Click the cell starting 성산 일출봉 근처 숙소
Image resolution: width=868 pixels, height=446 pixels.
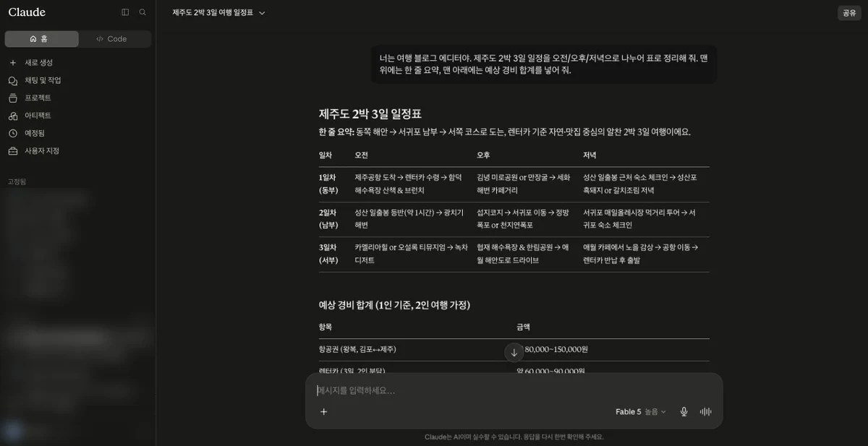point(640,184)
